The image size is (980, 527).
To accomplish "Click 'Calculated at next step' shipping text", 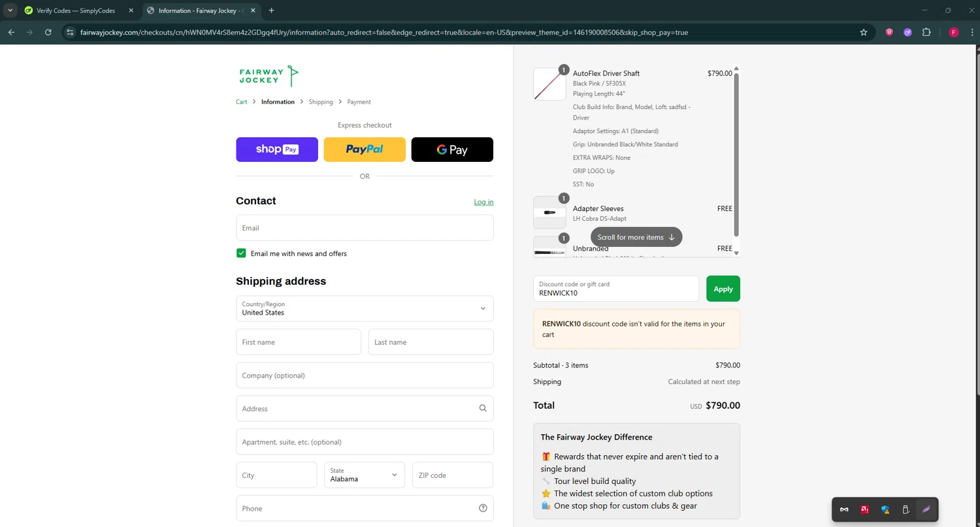I will tap(704, 381).
